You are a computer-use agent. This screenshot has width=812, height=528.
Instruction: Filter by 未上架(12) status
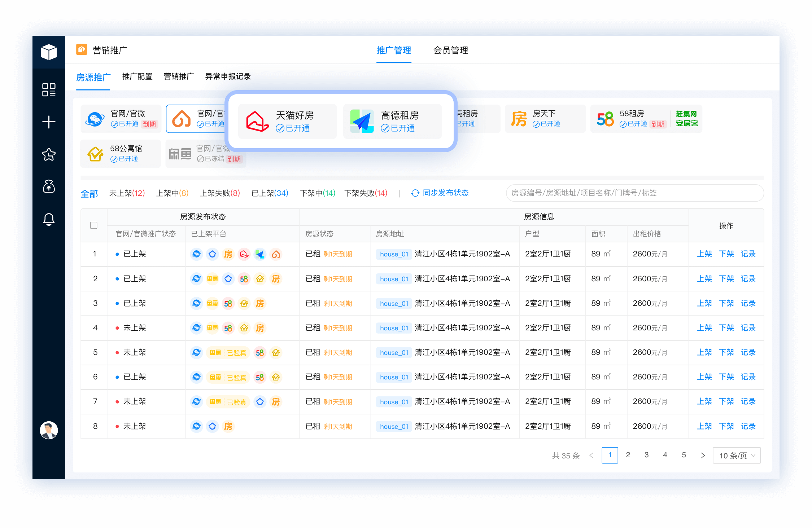click(x=127, y=193)
